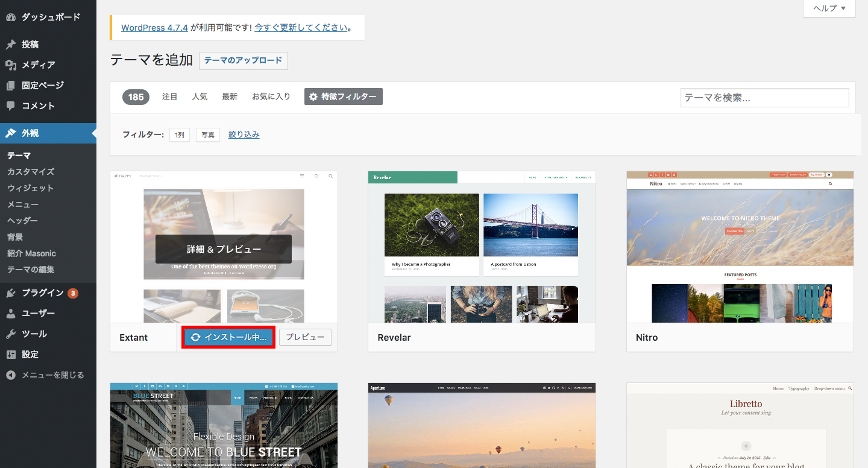Click the Extant theme name
The height and width of the screenshot is (468, 868).
click(134, 338)
